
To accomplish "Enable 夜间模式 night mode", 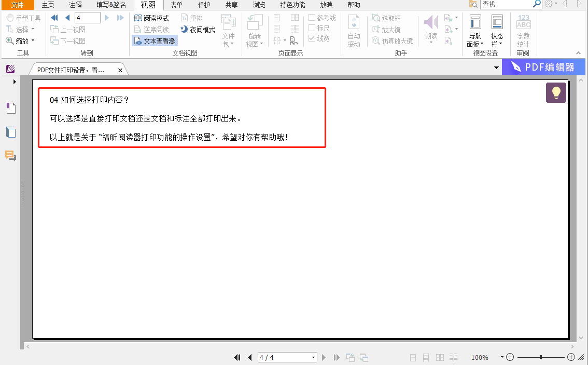I will pyautogui.click(x=198, y=29).
